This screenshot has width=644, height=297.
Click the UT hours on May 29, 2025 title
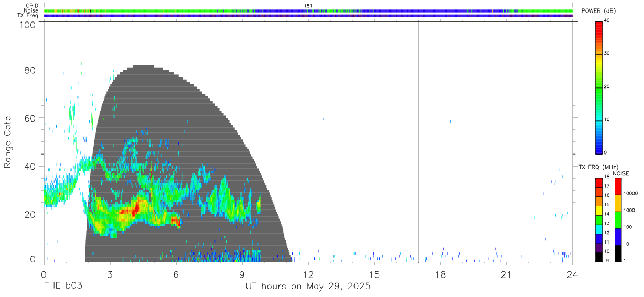coord(308,286)
